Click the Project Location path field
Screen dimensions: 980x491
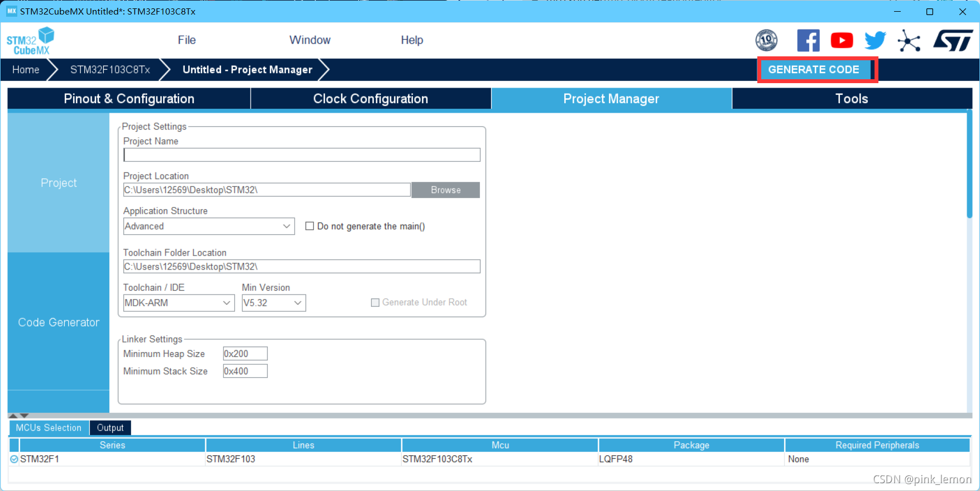click(267, 190)
